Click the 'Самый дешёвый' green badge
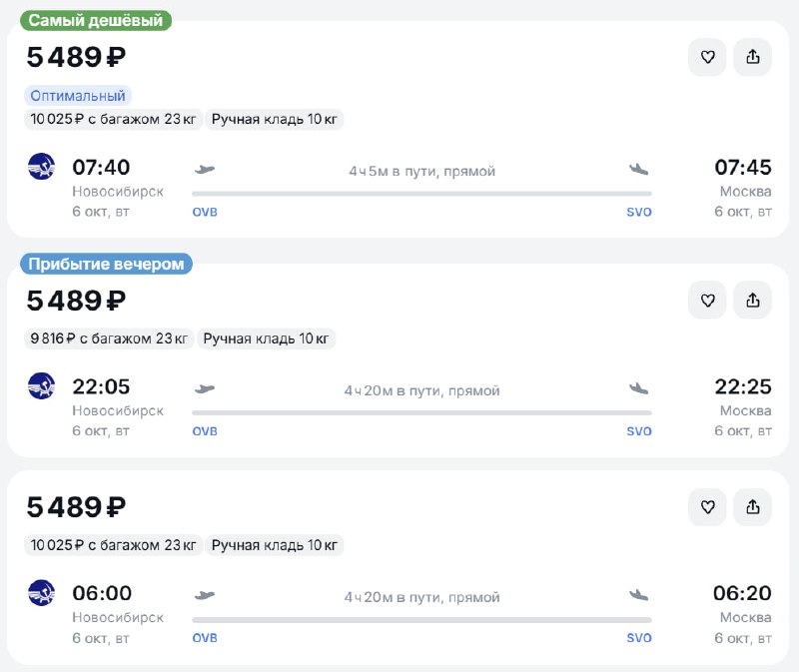Screen dimensions: 799x672 (96, 20)
